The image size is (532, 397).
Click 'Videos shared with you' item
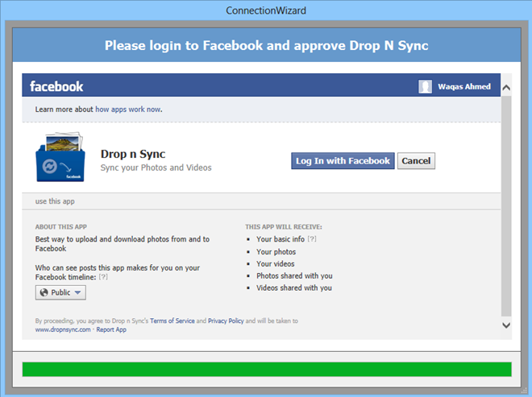294,287
